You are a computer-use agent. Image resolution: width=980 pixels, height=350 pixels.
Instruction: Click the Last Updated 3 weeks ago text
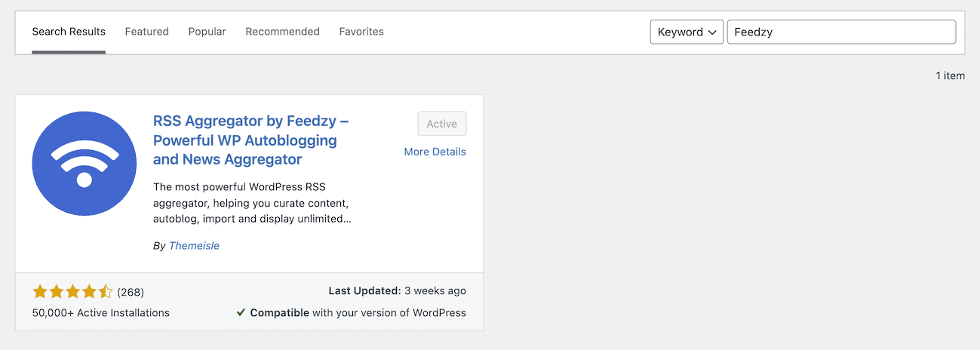pyautogui.click(x=398, y=290)
